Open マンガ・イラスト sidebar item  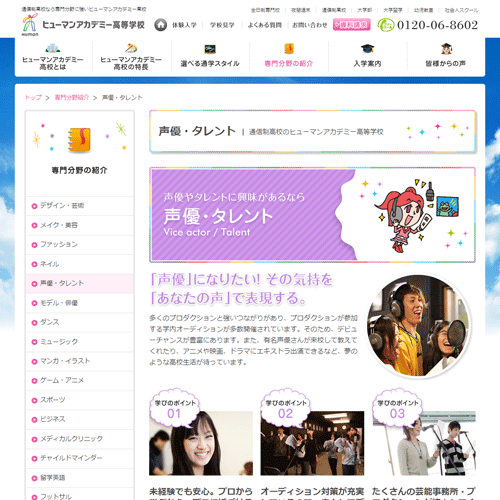click(x=80, y=361)
